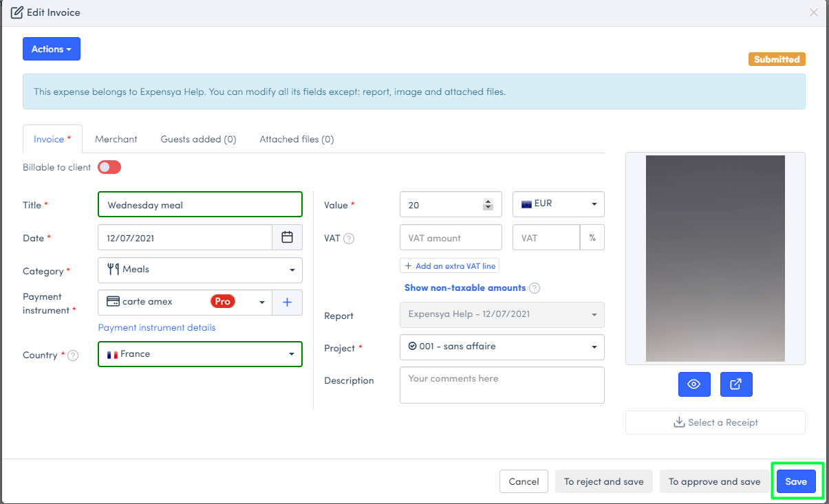Click the eye icon to preview receipt

[694, 384]
